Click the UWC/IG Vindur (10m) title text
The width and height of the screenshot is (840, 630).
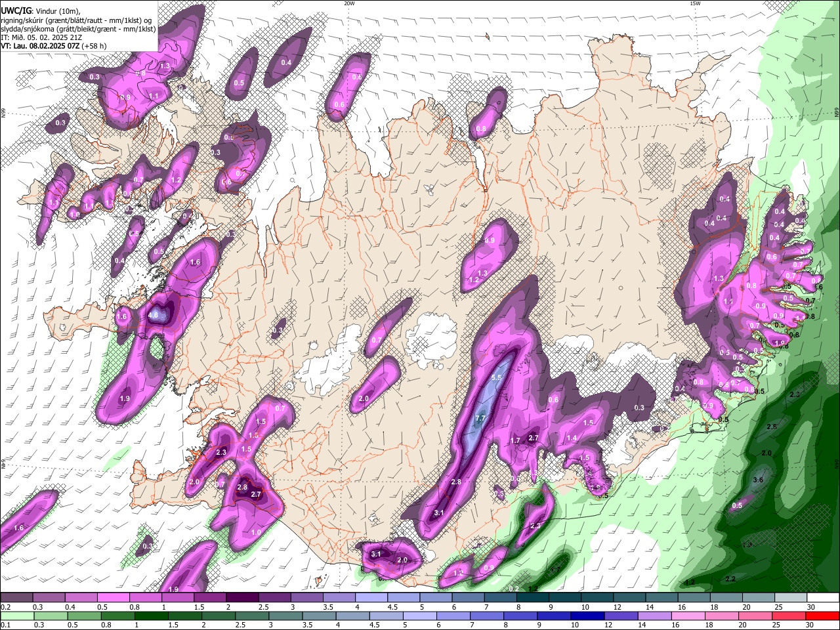40,11
